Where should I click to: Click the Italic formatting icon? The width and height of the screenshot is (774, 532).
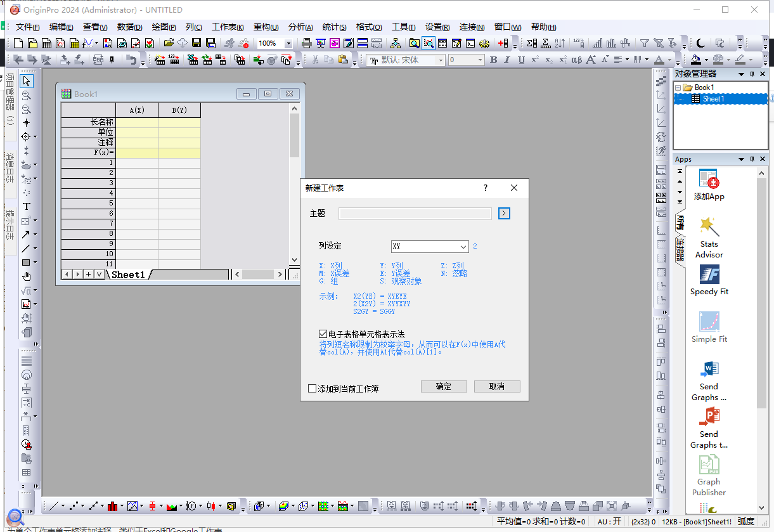click(x=507, y=60)
